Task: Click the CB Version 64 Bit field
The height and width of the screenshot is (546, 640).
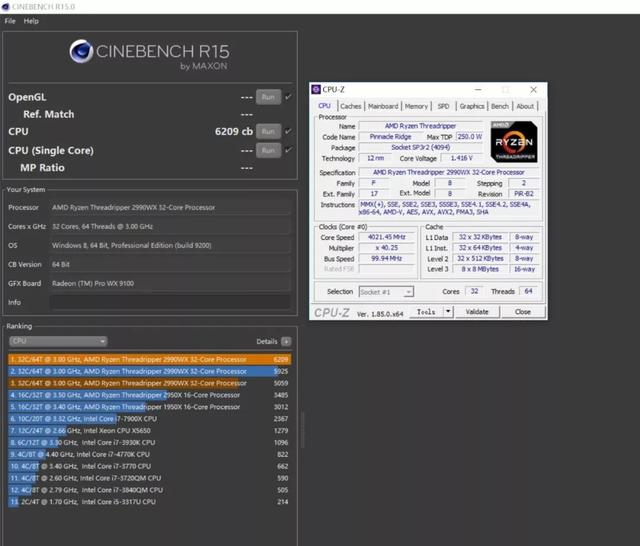Action: tap(170, 264)
